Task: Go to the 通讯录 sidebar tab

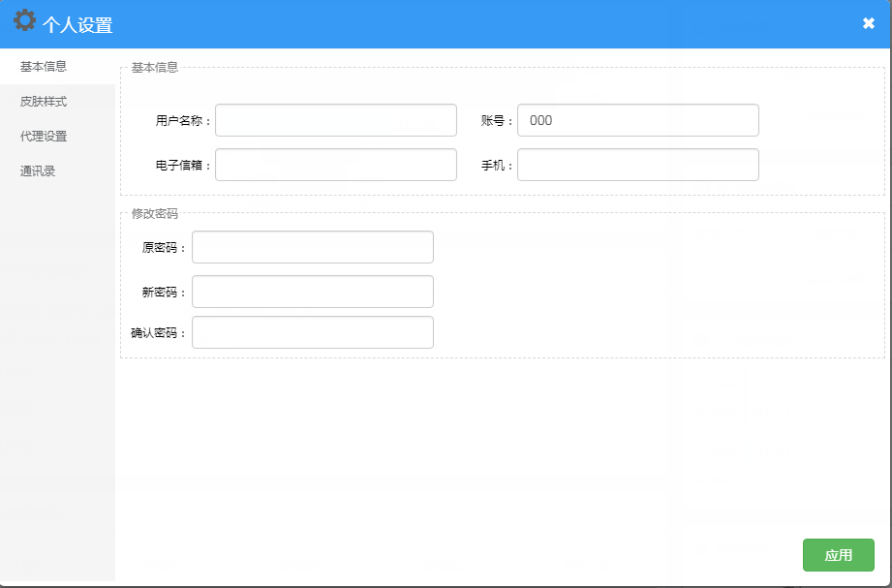Action: 38,171
